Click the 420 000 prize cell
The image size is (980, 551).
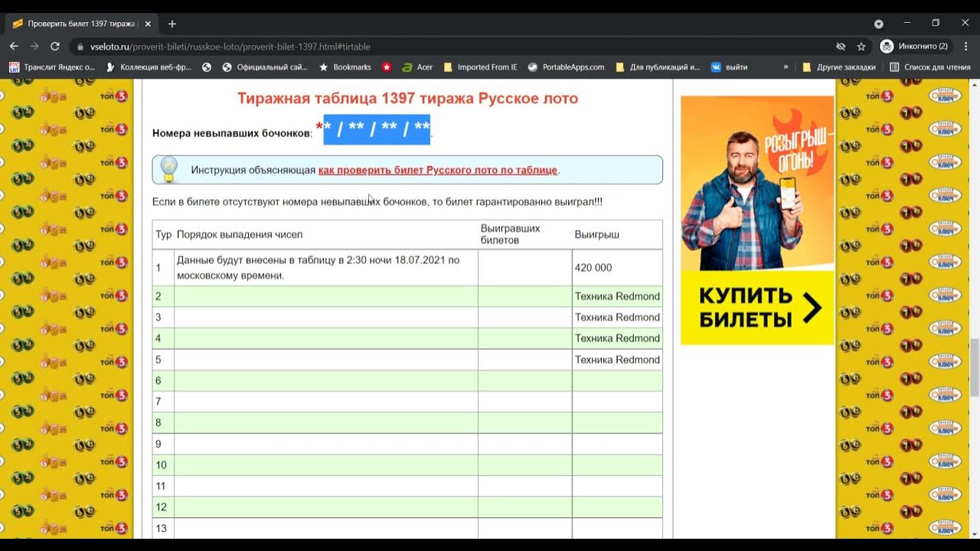pos(617,268)
